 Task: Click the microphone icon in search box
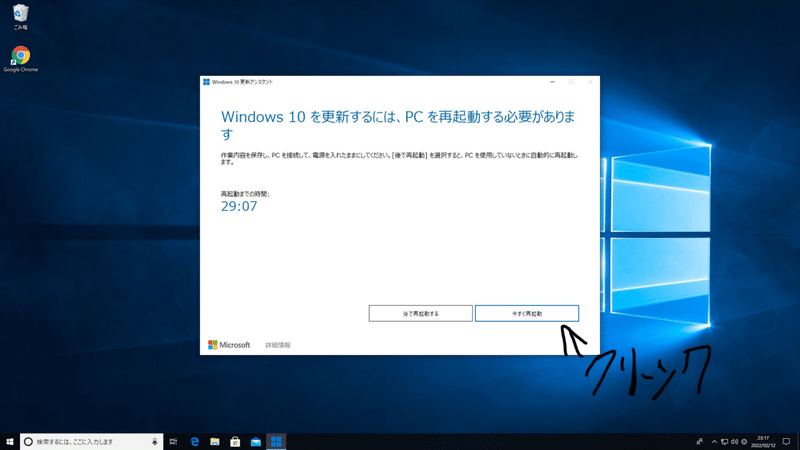pyautogui.click(x=155, y=441)
